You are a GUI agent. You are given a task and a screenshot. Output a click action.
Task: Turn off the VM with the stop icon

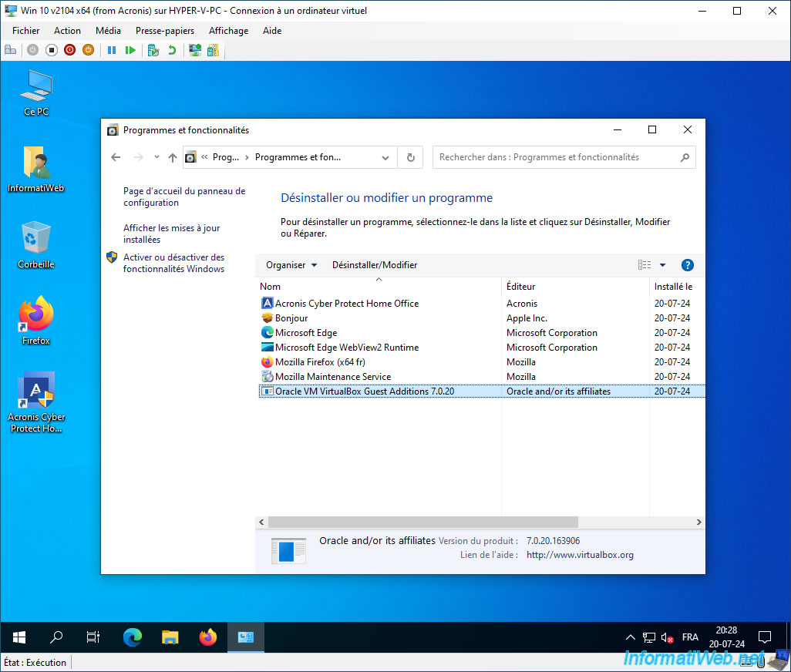(x=52, y=50)
